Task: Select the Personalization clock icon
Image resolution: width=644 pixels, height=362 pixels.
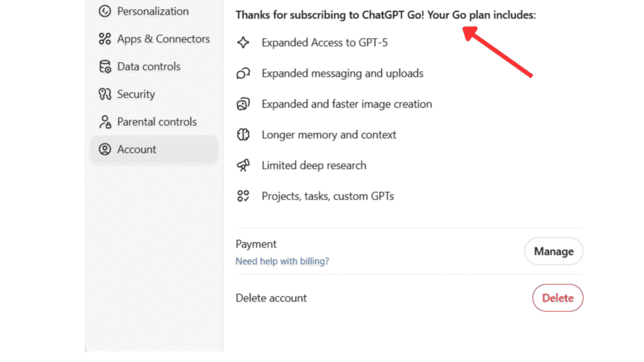Action: click(104, 11)
